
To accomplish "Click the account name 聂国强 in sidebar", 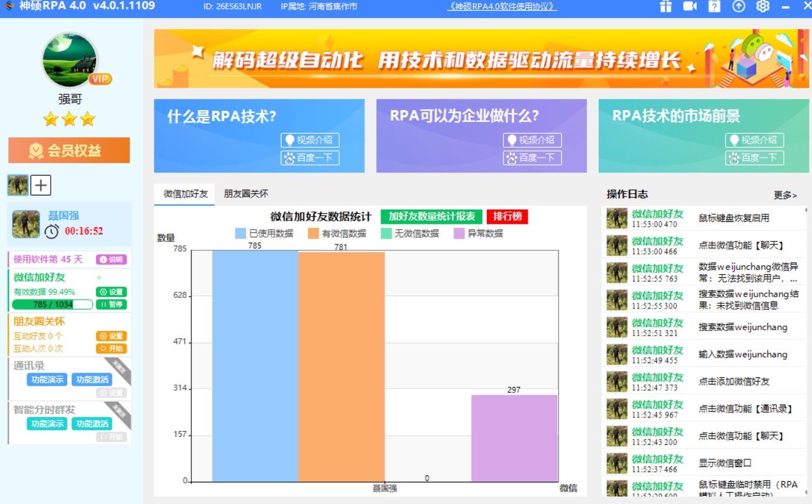I will [64, 215].
